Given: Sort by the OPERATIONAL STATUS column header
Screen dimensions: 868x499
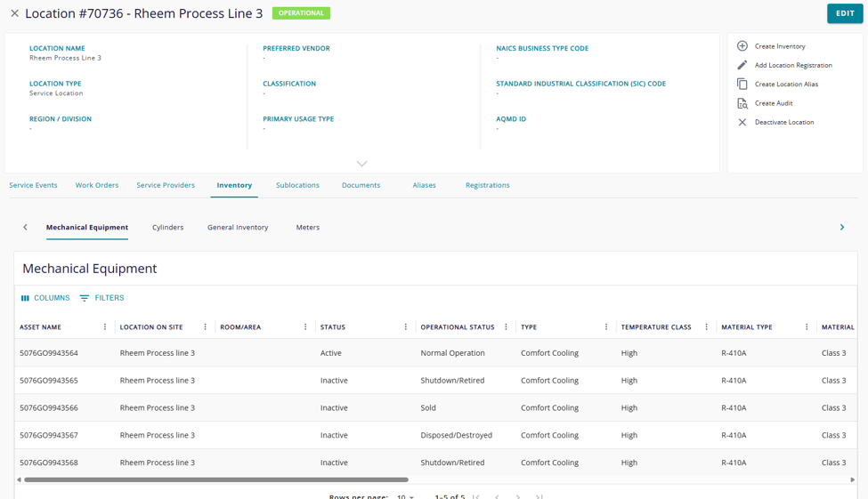Looking at the screenshot, I should click(458, 327).
